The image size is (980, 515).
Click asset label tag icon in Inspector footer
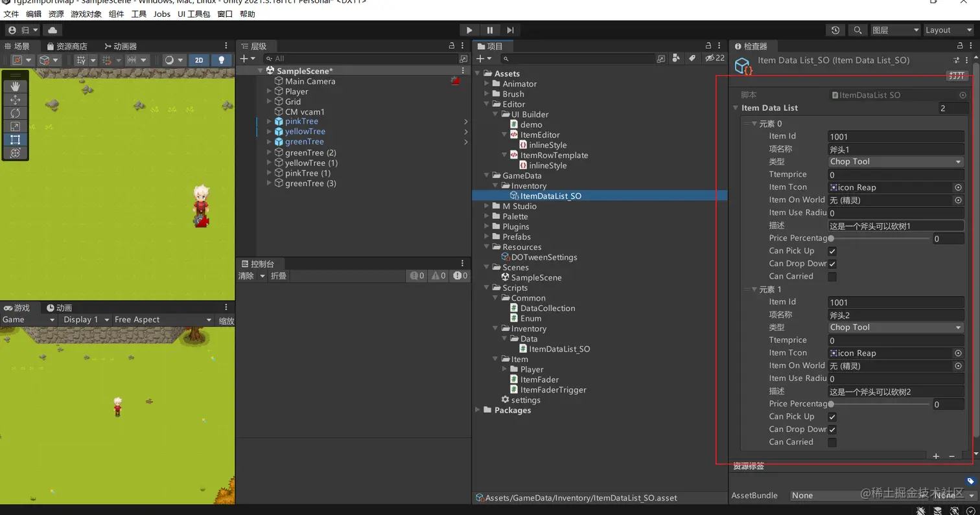pos(970,481)
